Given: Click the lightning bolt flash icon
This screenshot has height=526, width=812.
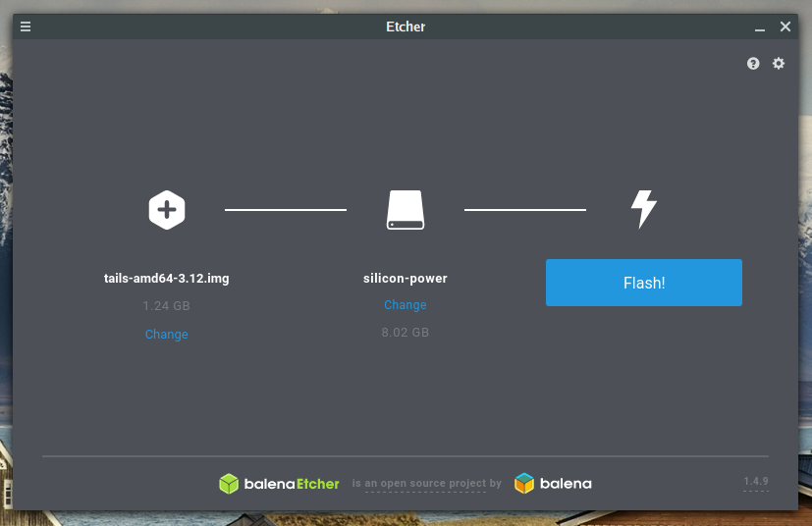Looking at the screenshot, I should (644, 209).
